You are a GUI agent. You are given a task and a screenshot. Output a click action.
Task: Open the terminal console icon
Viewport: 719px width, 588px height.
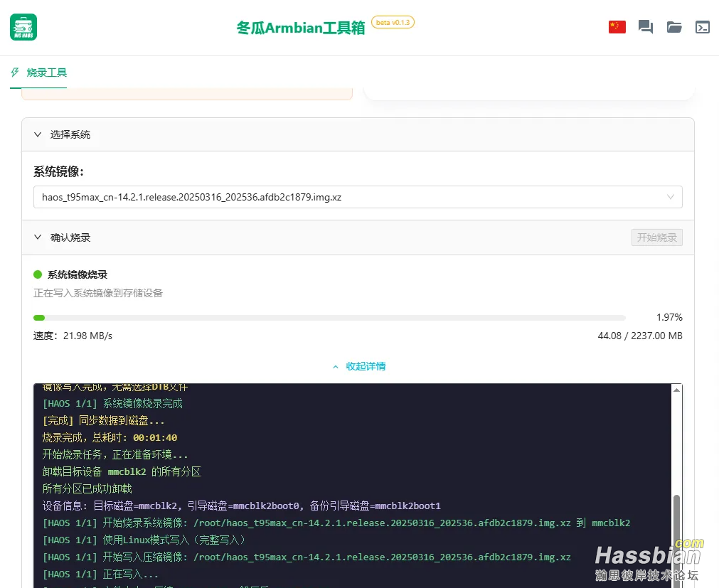tap(702, 27)
